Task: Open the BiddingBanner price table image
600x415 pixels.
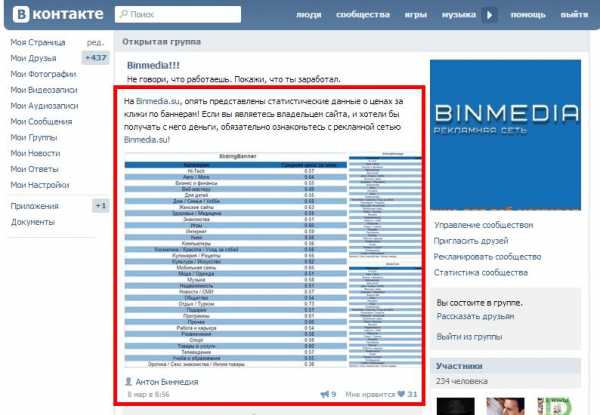Action: pyautogui.click(x=236, y=260)
